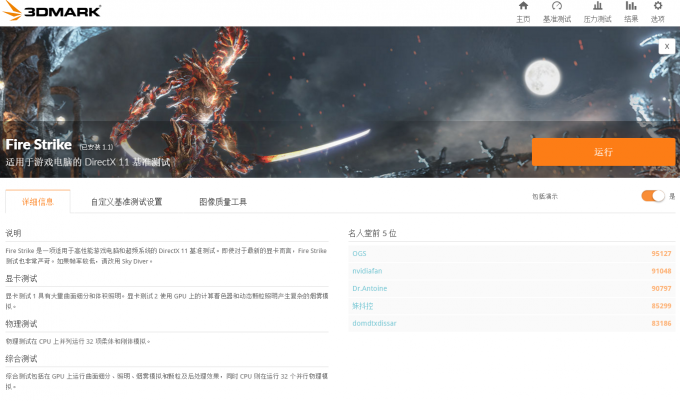
Task: Click the 名人堂前 5 位 heading
Action: 372,233
